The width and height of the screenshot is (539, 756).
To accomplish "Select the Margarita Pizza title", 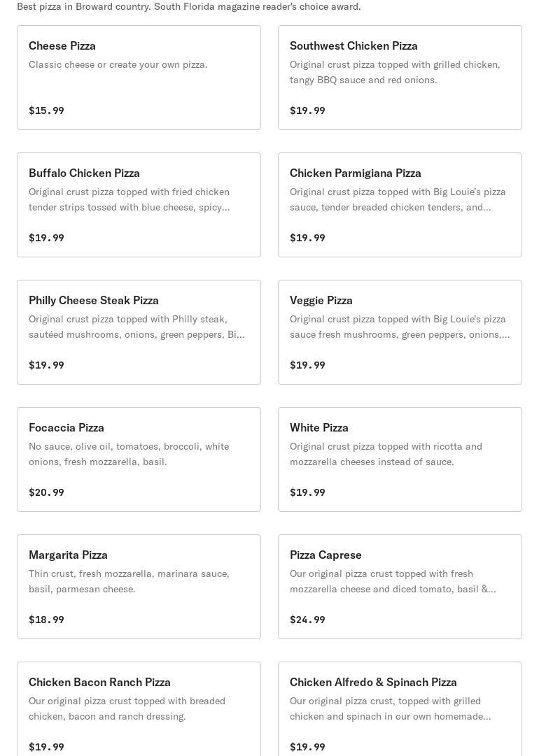I will (68, 555).
